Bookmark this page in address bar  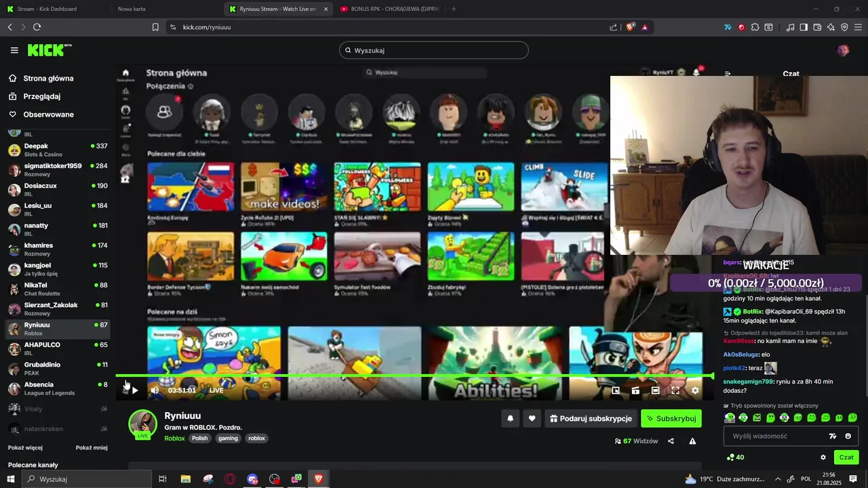point(155,27)
